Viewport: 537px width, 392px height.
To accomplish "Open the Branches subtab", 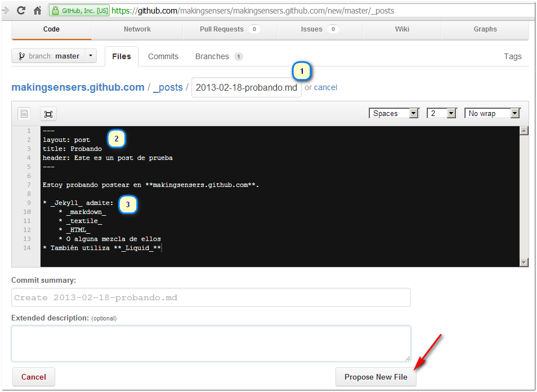I will (219, 56).
